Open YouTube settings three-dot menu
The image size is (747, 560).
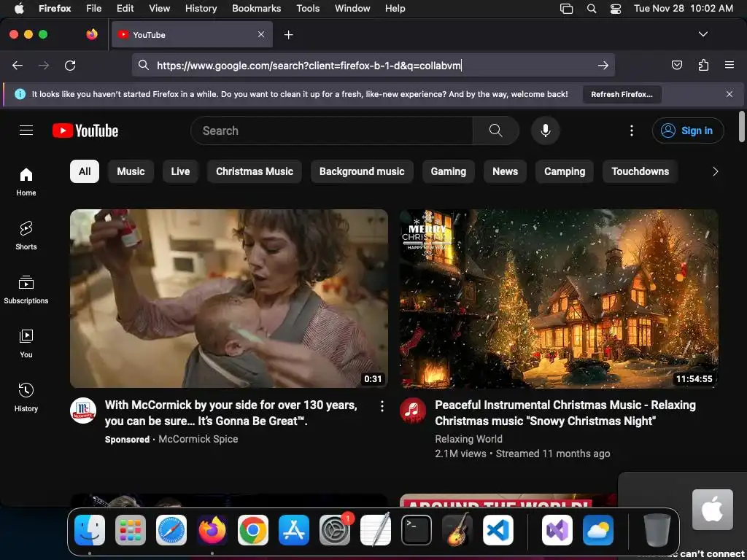point(632,131)
